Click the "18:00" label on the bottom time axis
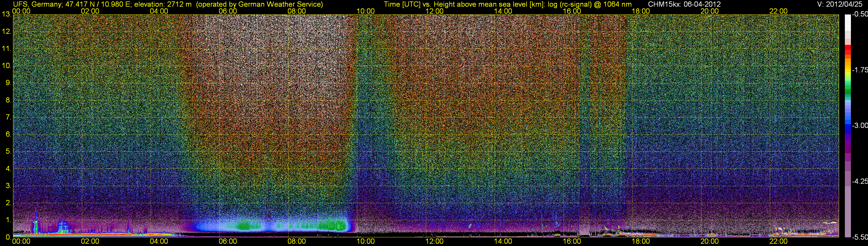This screenshot has width=868, height=246. [641, 241]
